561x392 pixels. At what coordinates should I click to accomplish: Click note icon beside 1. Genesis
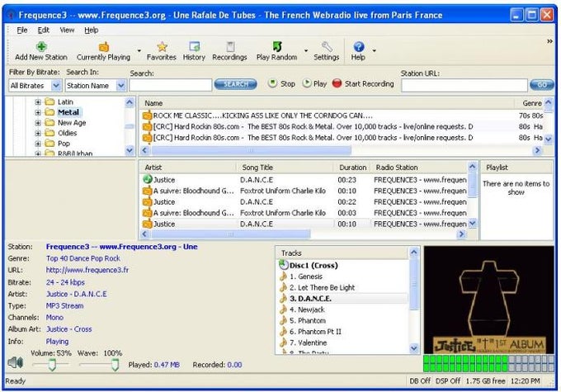pyautogui.click(x=283, y=276)
